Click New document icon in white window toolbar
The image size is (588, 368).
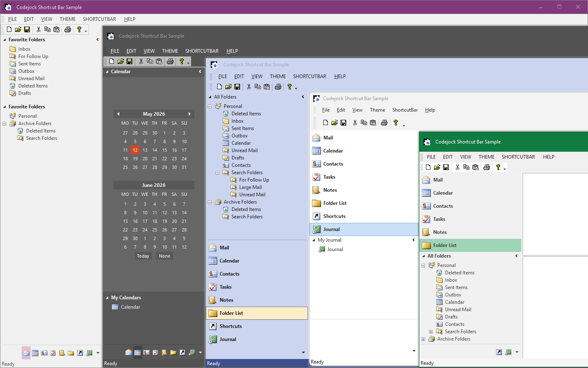[x=325, y=123]
